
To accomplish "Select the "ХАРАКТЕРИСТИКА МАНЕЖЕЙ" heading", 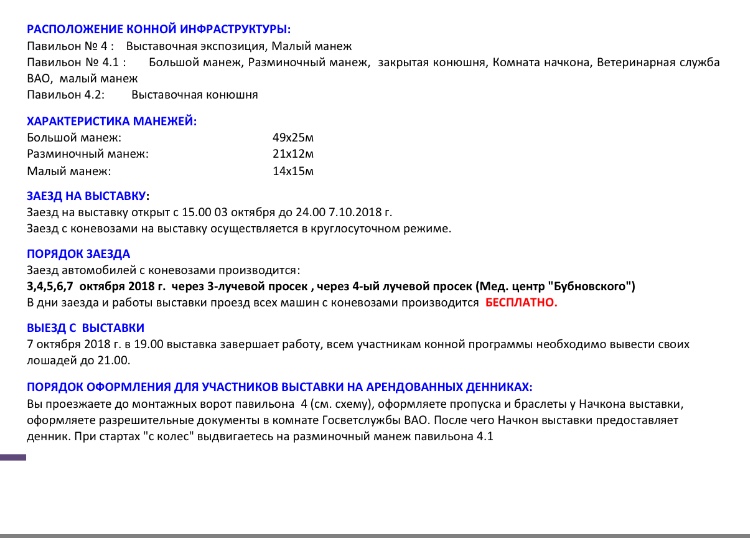I will [111, 121].
